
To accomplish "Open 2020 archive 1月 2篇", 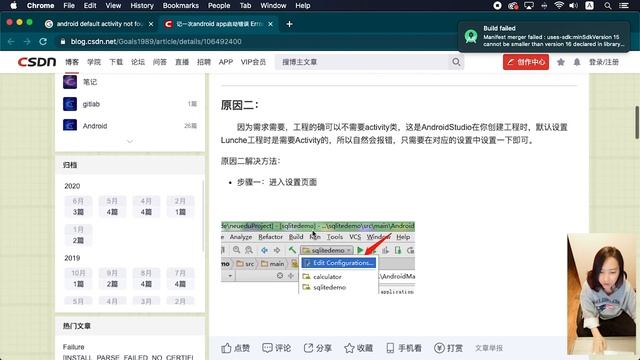I will [x=78, y=235].
